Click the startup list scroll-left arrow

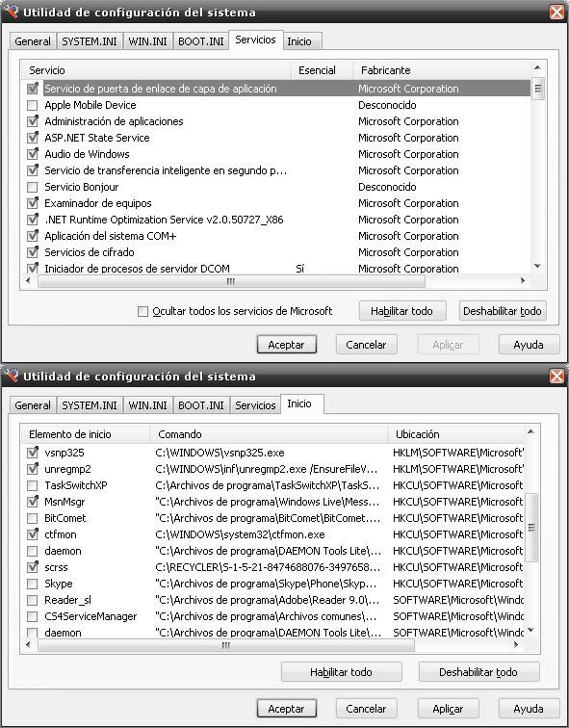click(x=28, y=644)
